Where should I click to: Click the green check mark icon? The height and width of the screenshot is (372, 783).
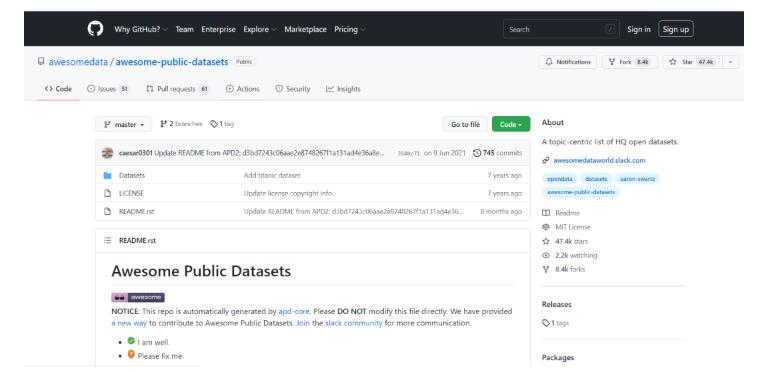pos(131,341)
